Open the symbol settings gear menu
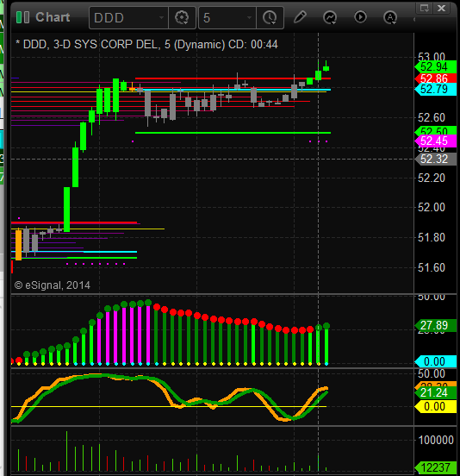 [x=182, y=18]
